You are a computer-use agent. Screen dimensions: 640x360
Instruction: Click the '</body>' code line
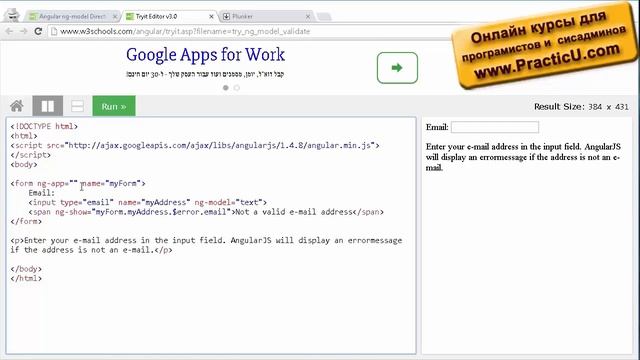click(26, 269)
